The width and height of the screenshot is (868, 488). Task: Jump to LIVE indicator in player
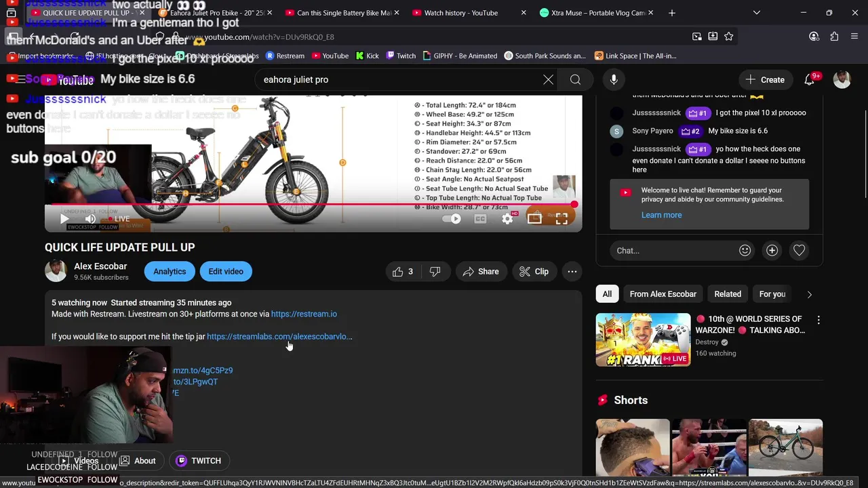pyautogui.click(x=119, y=219)
